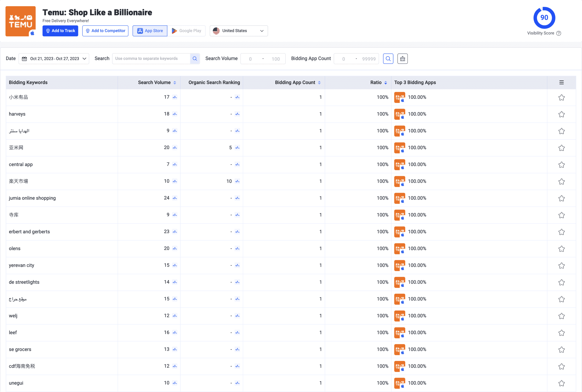
Task: Click the blue-outlined filter search button
Action: (388, 59)
